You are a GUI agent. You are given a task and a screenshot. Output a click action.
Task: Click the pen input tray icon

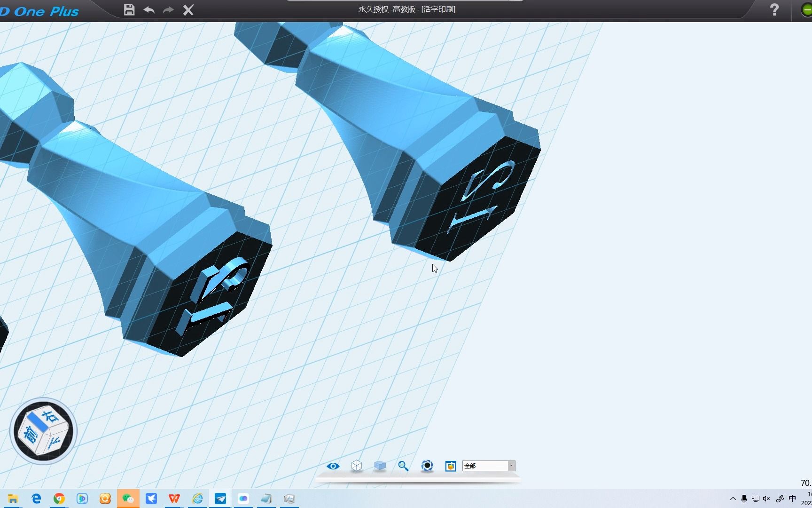pyautogui.click(x=780, y=499)
